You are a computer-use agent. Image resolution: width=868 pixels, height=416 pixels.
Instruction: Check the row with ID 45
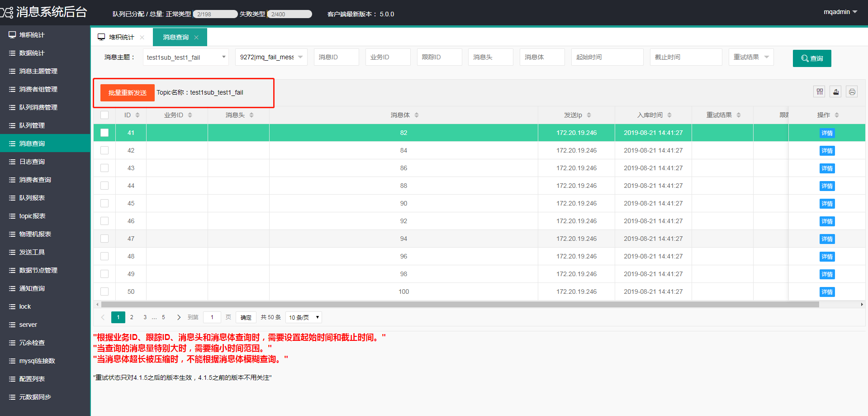[x=104, y=203]
